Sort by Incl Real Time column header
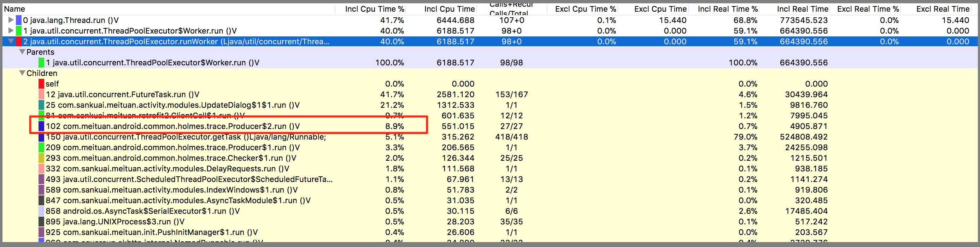980x247 pixels. [x=802, y=9]
